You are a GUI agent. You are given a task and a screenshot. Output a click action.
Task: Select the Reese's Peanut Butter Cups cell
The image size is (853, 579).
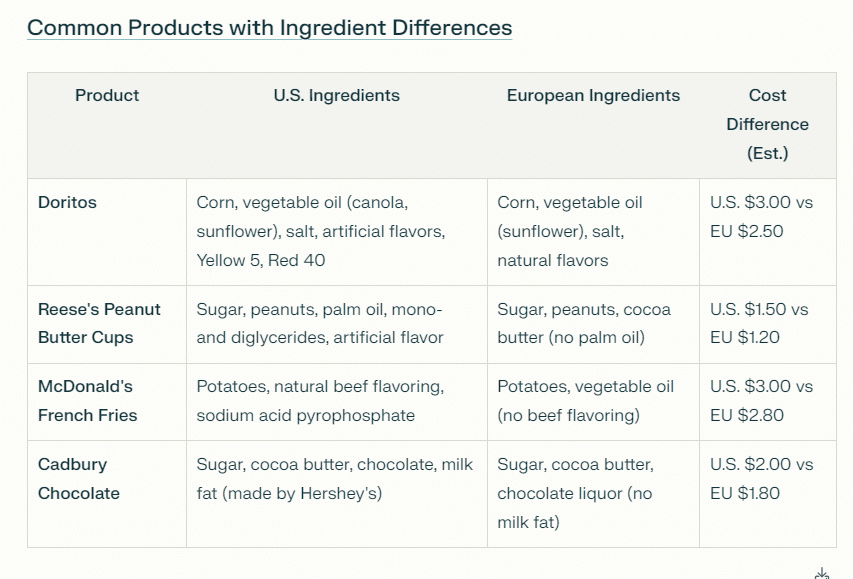(x=99, y=323)
